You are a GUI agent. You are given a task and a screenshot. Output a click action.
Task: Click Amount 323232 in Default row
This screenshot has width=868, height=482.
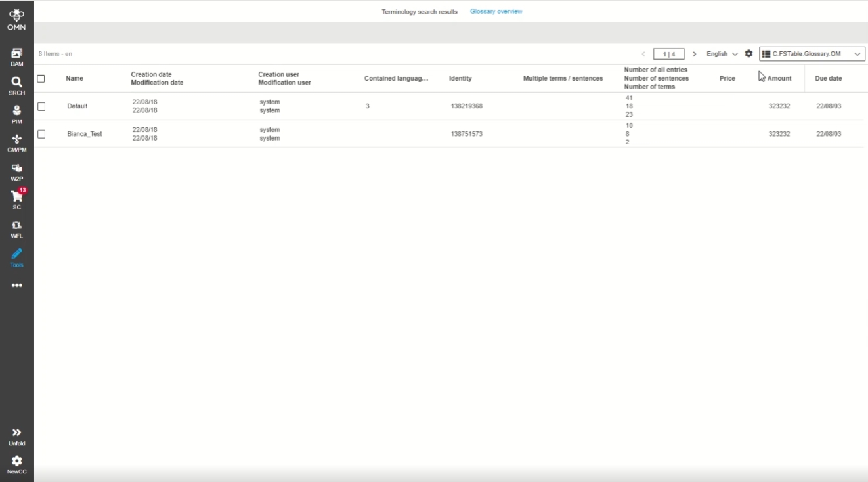click(779, 106)
